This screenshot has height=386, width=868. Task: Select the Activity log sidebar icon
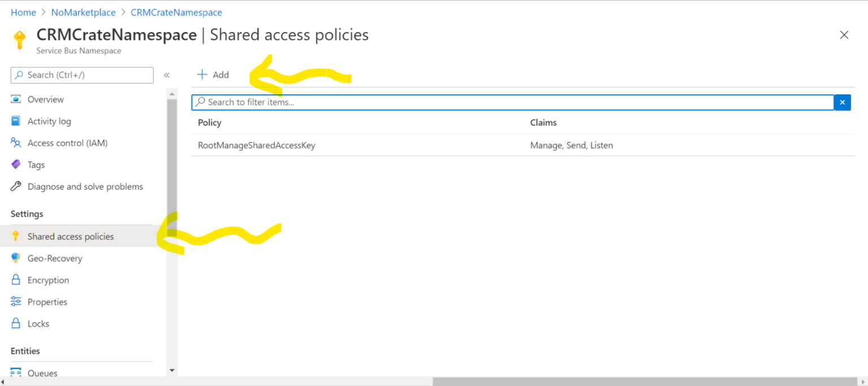pos(17,121)
